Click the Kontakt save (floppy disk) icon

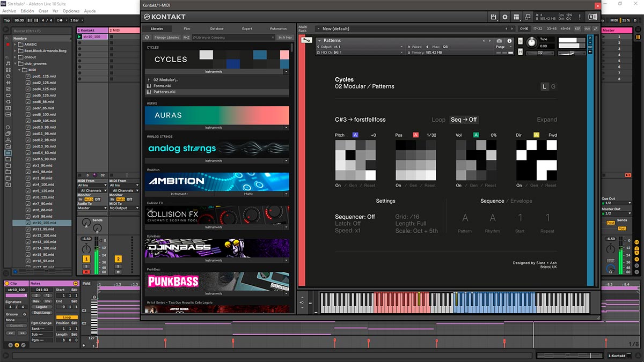click(493, 17)
